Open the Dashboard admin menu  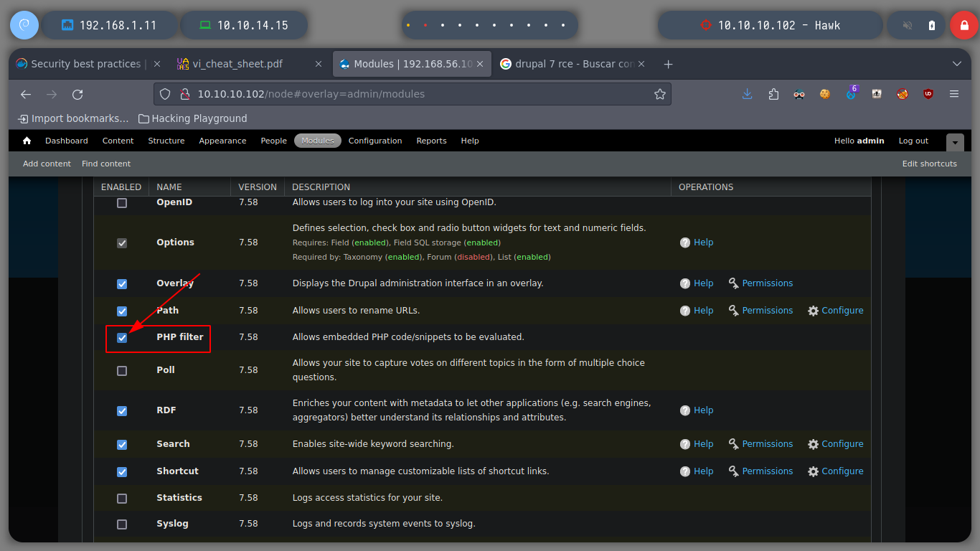click(x=67, y=141)
